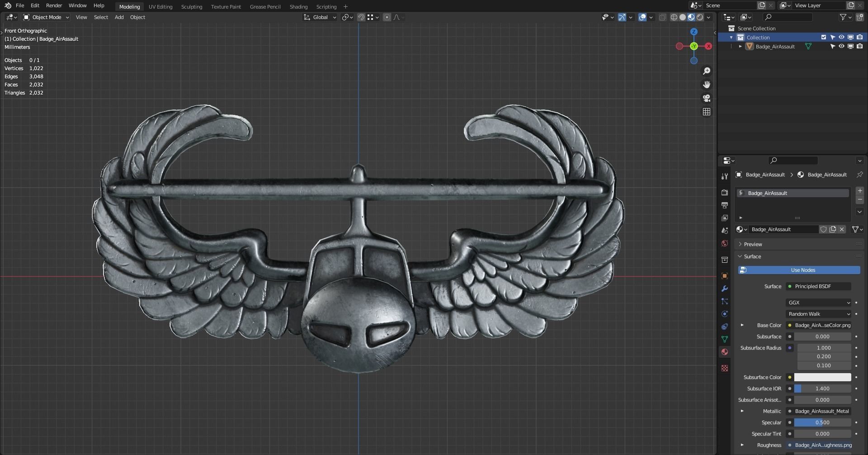The image size is (868, 455).
Task: Duplicate material with new material icon
Action: pos(833,229)
